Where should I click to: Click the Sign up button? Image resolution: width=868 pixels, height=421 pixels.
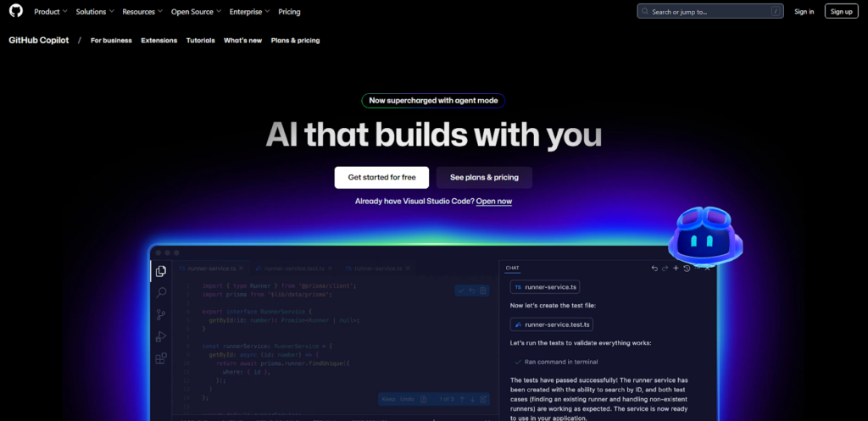842,11
